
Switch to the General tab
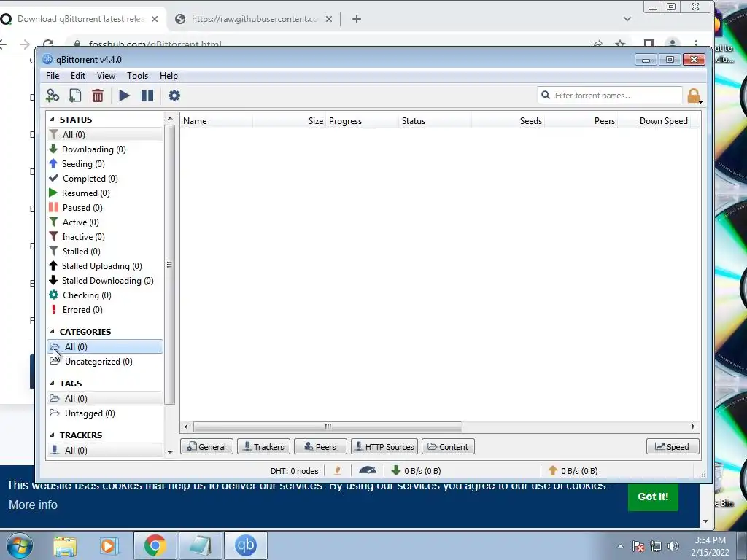tap(206, 447)
